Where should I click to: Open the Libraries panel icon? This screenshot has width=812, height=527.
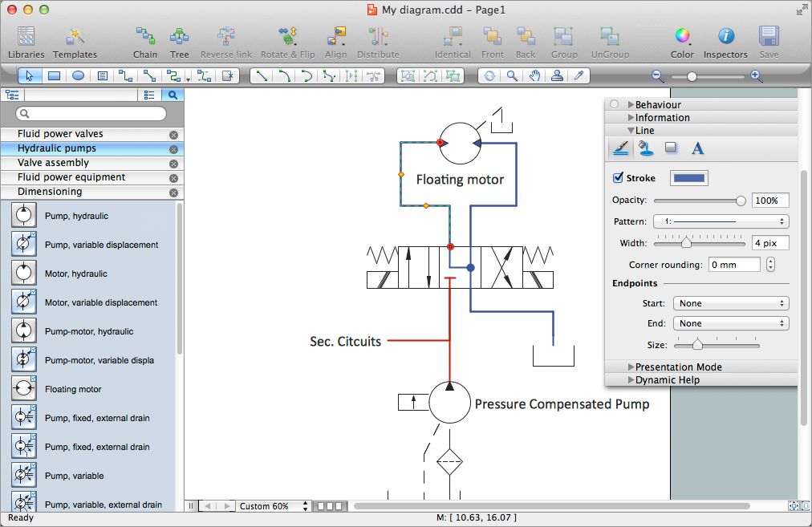pos(26,42)
